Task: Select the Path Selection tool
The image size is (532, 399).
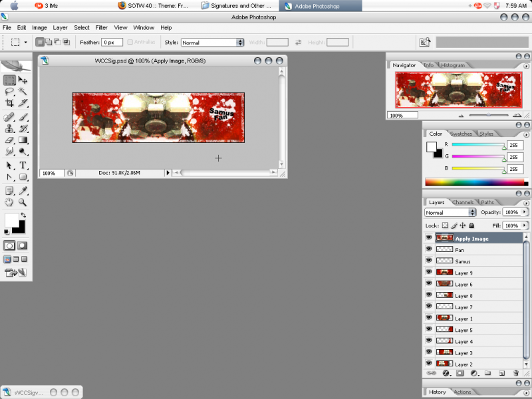Action: coord(9,166)
